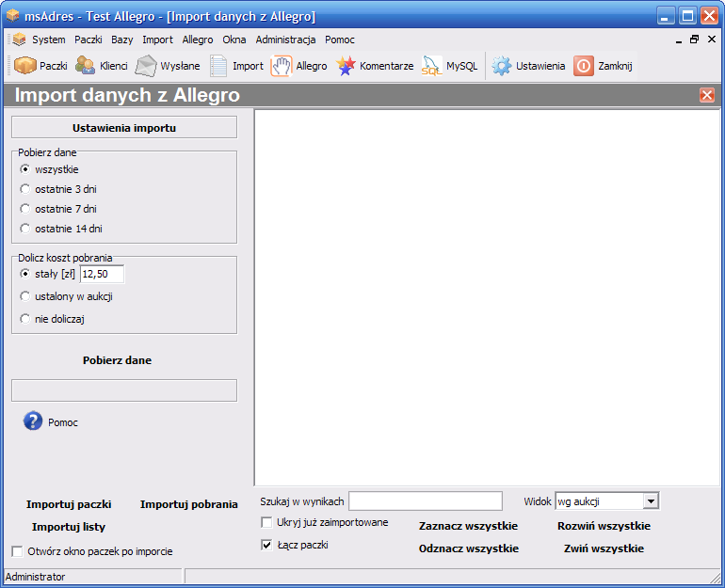Screen dimensions: 725x588
Task: Open the Widok 'wg aukcji' dropdown
Action: [651, 501]
